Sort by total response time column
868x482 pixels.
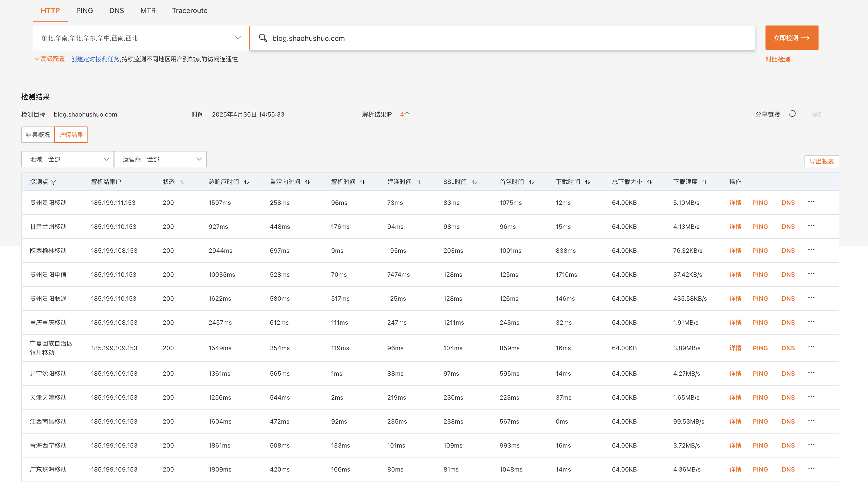(x=246, y=182)
